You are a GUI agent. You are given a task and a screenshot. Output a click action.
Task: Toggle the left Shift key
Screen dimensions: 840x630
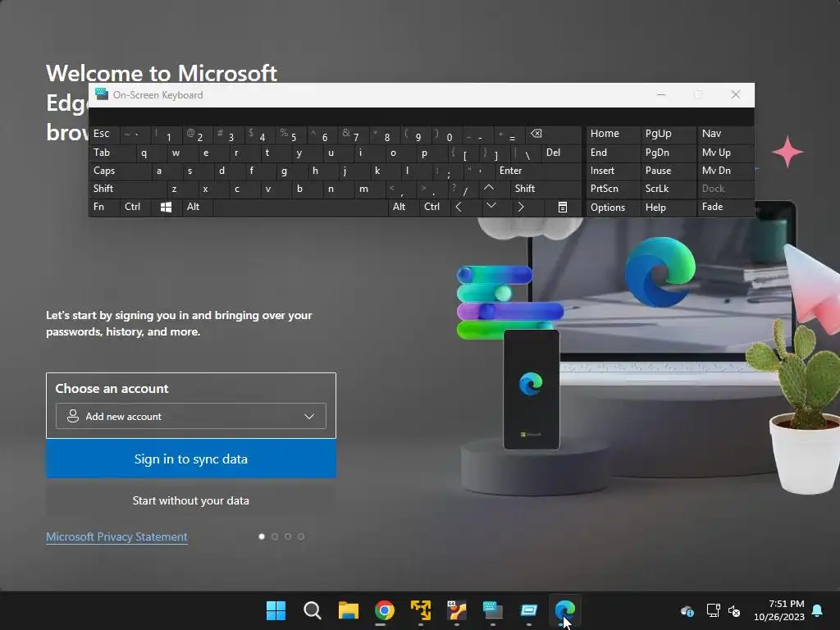127,189
